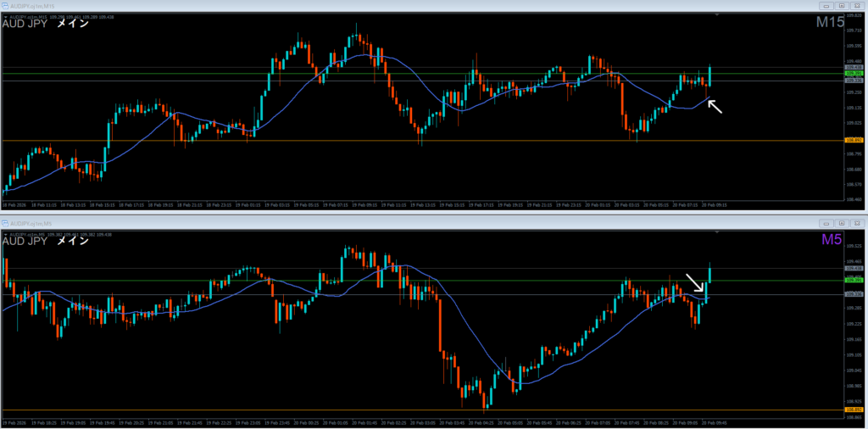Screen dimensions: 868x429
Task: Click the gray 109.336 price tag on M5 chart
Action: (854, 294)
